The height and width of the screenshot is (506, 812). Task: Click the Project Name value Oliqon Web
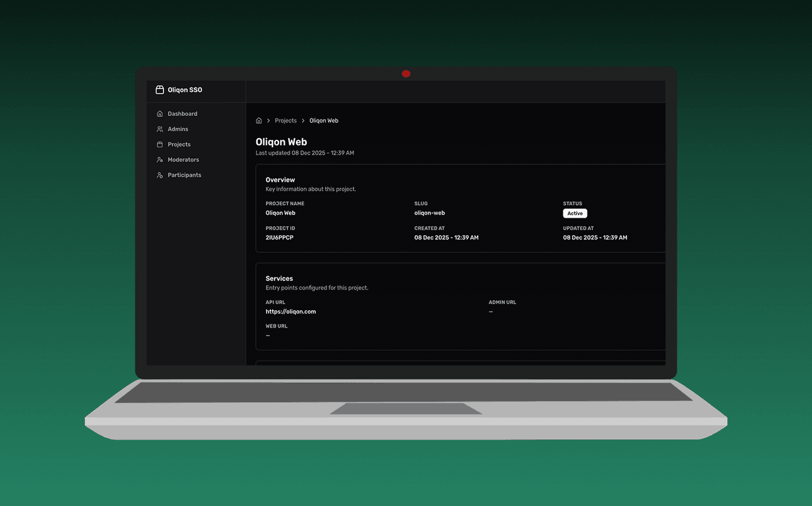[280, 213]
